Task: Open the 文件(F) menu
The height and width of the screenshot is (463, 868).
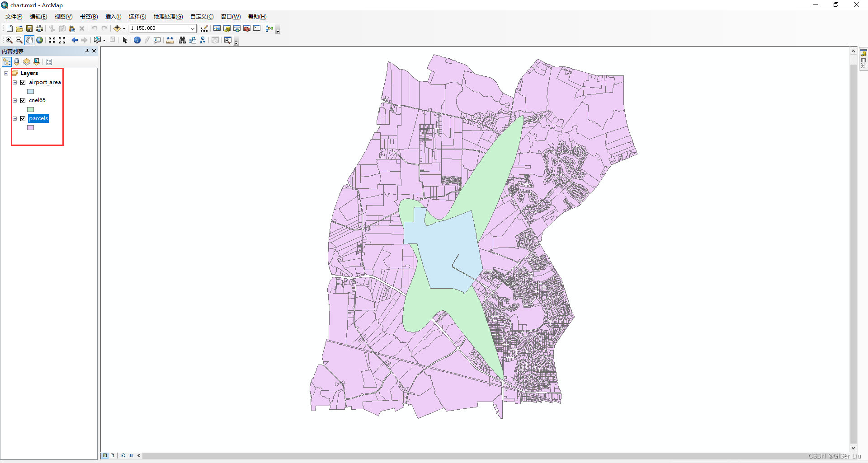Action: (x=14, y=17)
